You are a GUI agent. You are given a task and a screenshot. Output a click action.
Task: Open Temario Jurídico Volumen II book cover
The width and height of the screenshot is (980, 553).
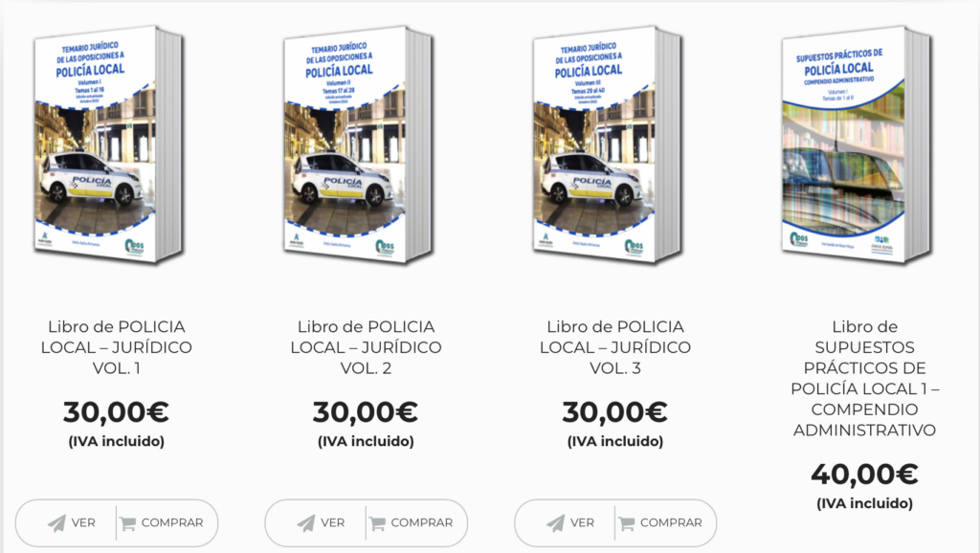[358, 144]
